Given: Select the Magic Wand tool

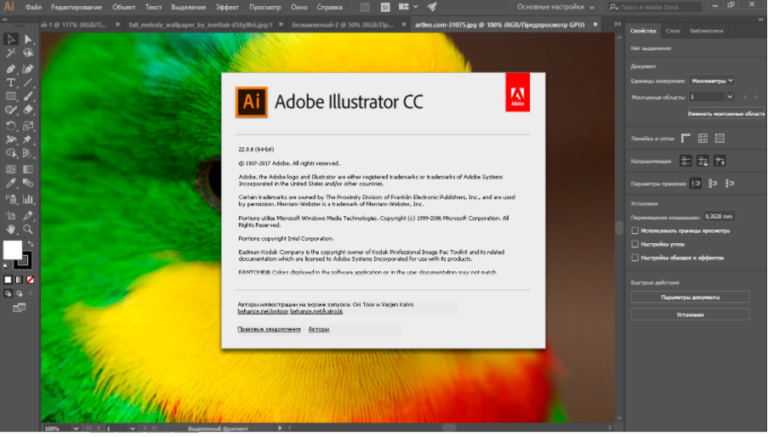Looking at the screenshot, I should pyautogui.click(x=10, y=53).
